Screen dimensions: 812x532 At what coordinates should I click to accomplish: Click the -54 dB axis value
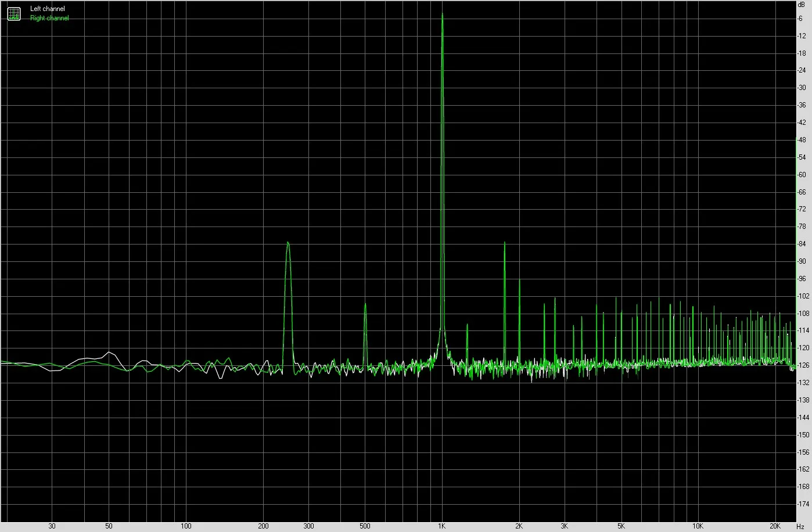click(802, 157)
